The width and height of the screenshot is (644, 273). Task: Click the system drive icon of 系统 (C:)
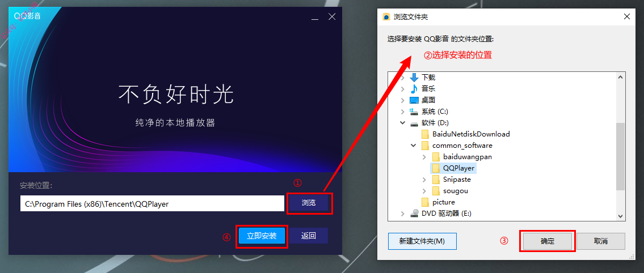pos(414,112)
